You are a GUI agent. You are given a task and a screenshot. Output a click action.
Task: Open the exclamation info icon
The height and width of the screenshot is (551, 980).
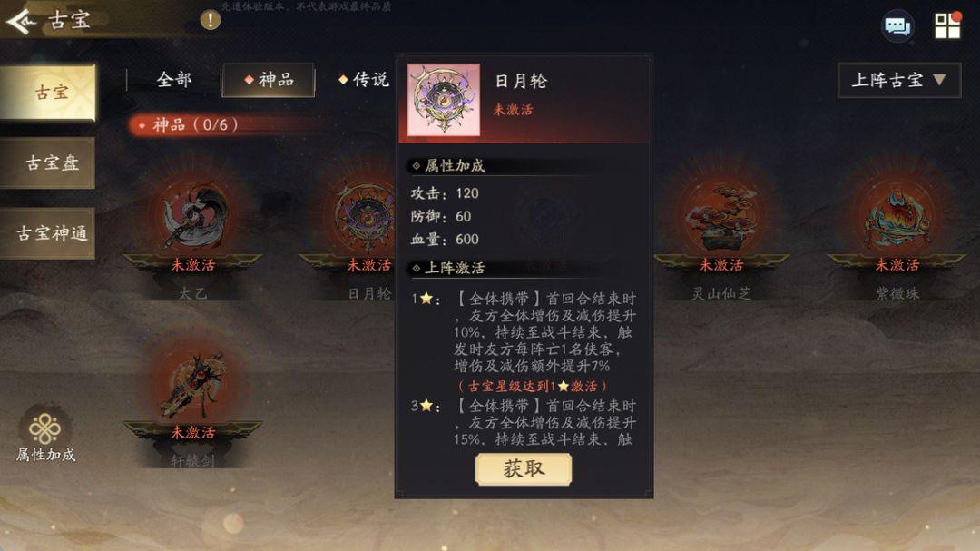(210, 20)
